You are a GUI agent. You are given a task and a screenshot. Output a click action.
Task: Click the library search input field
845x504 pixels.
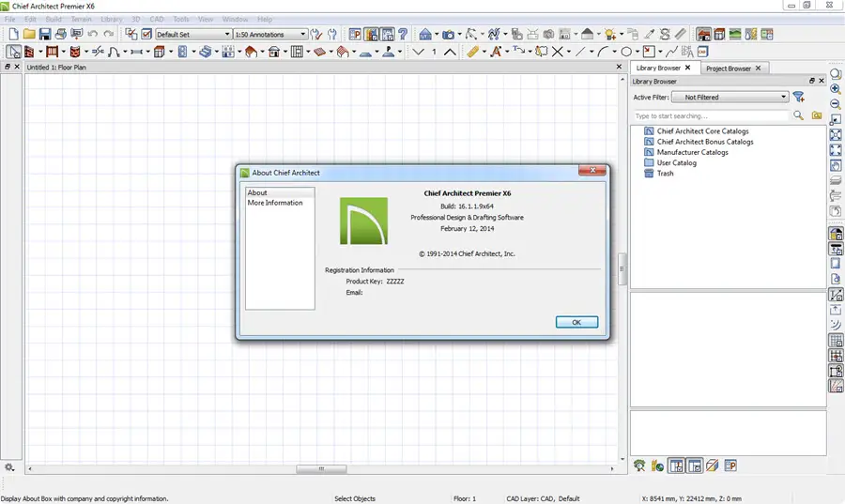712,115
